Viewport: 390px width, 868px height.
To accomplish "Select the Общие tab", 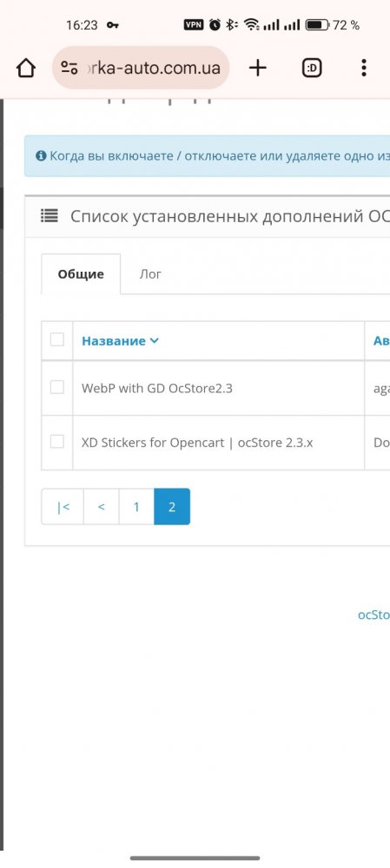I will [x=81, y=274].
